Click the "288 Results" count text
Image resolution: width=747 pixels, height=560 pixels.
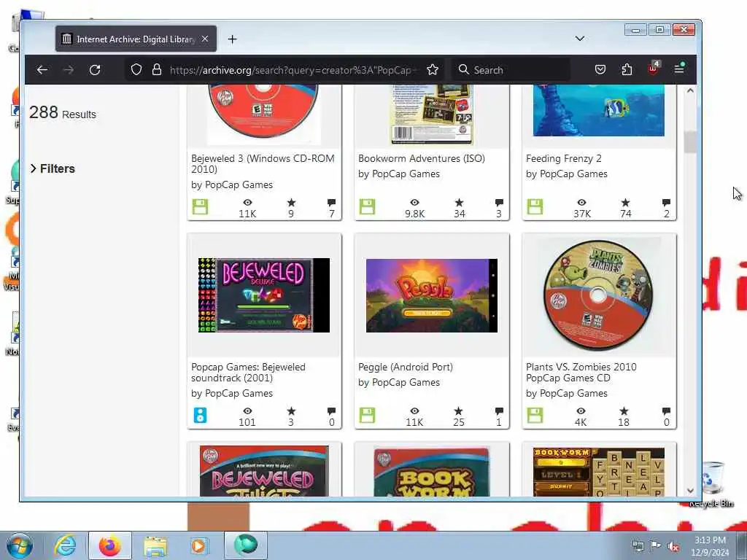[x=63, y=113]
